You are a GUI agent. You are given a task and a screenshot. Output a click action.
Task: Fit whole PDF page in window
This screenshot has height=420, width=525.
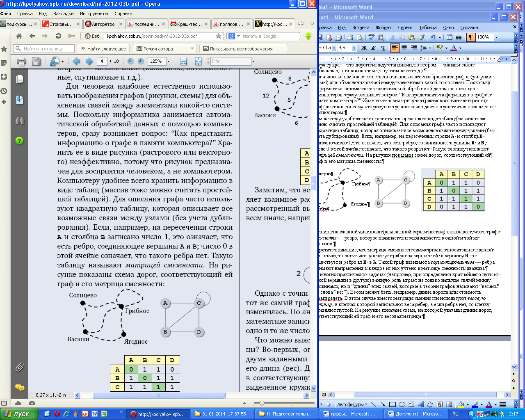point(198,62)
